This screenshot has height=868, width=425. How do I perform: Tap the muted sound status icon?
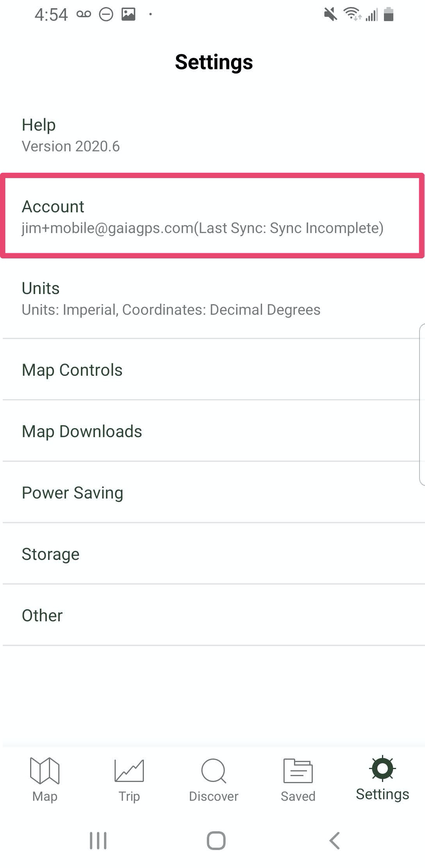pyautogui.click(x=331, y=15)
